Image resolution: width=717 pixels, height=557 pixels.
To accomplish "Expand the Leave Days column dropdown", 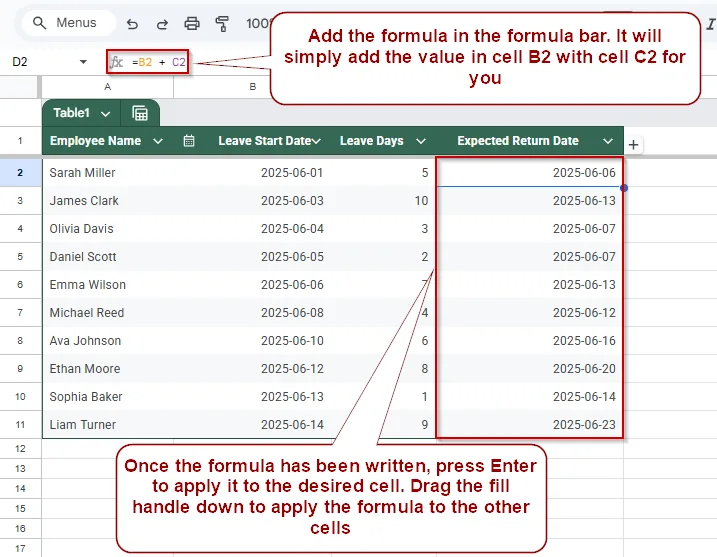I will pos(421,141).
